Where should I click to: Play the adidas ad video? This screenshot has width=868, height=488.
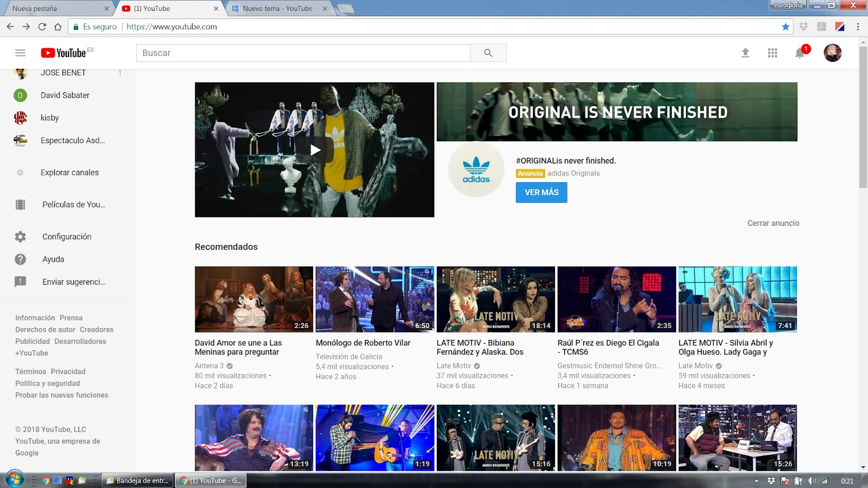pyautogui.click(x=315, y=150)
